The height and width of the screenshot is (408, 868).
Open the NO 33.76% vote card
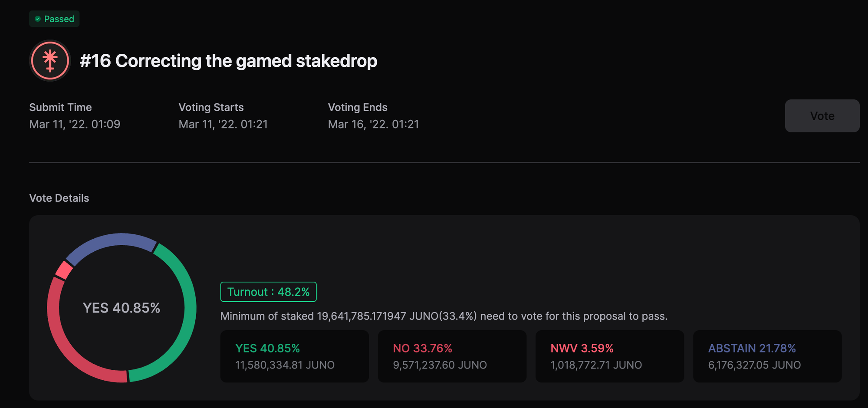pyautogui.click(x=452, y=356)
